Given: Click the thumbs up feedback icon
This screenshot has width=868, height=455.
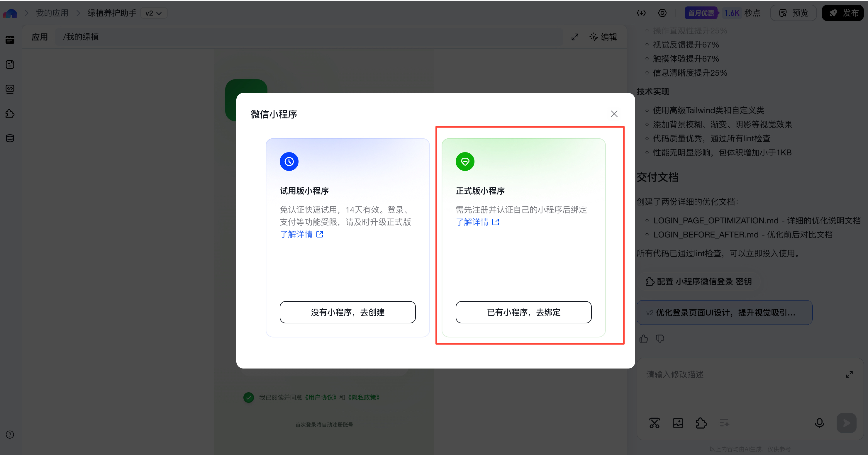Looking at the screenshot, I should coord(644,339).
